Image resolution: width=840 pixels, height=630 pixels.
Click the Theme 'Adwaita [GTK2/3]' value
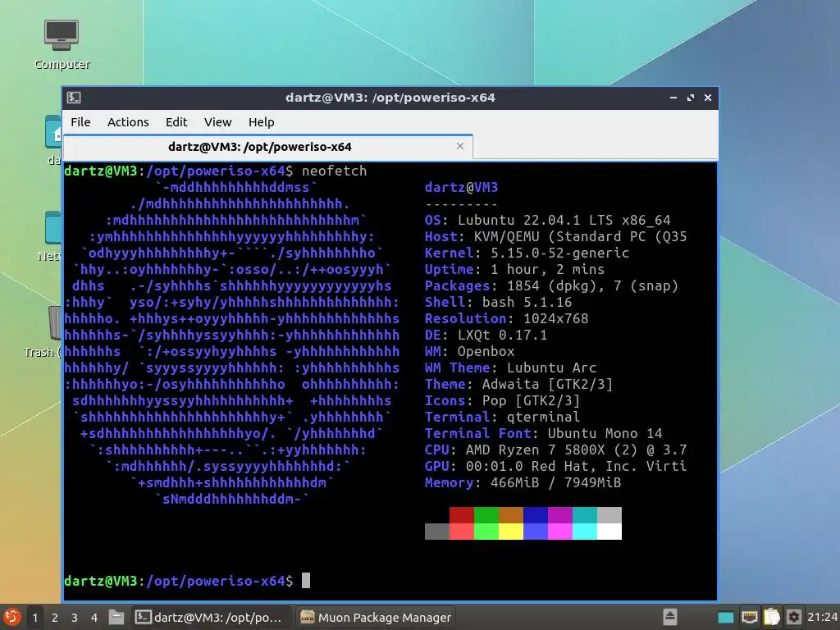(x=547, y=385)
